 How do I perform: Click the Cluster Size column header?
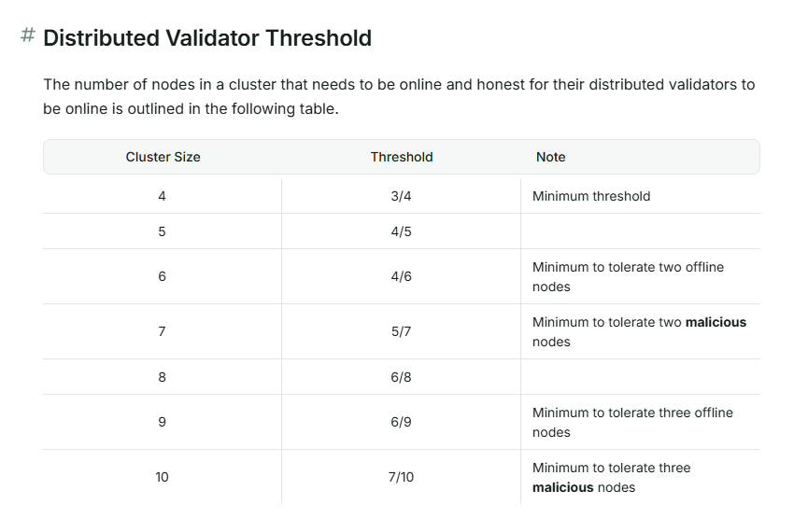[163, 157]
